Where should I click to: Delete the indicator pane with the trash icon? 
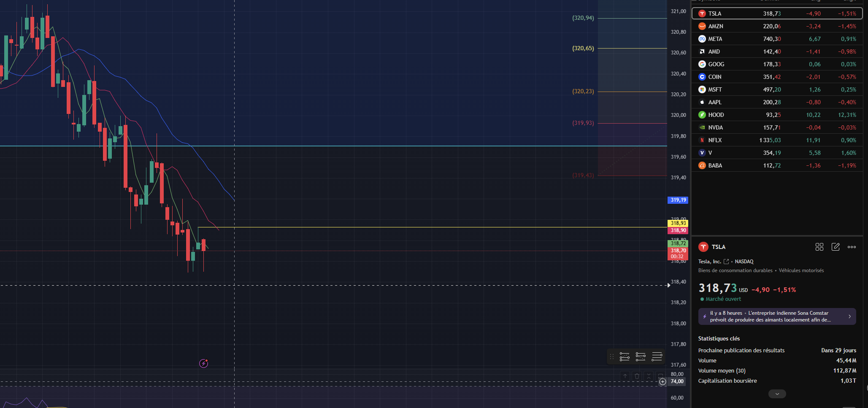pyautogui.click(x=637, y=376)
